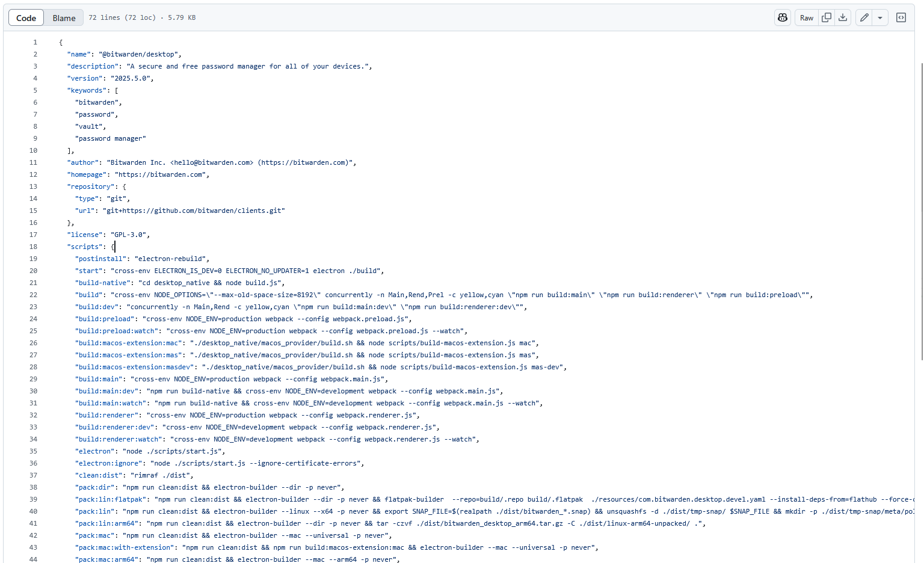The height and width of the screenshot is (563, 924).
Task: Click the "author" key on line 11
Action: pos(82,162)
